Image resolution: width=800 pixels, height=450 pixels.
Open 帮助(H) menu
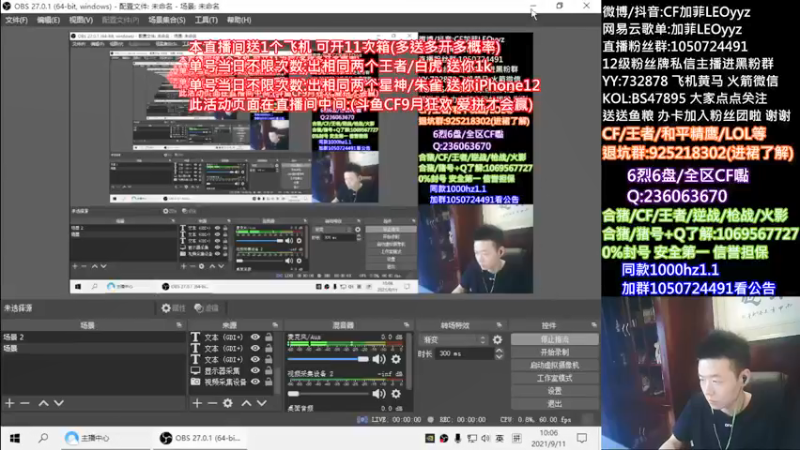[239, 20]
